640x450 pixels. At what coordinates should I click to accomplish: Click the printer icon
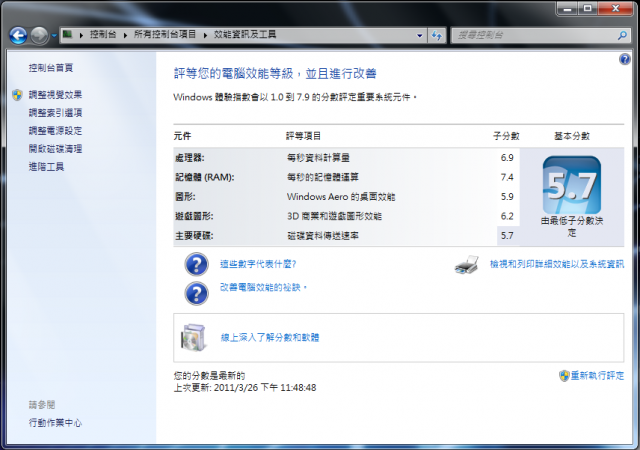[x=467, y=265]
